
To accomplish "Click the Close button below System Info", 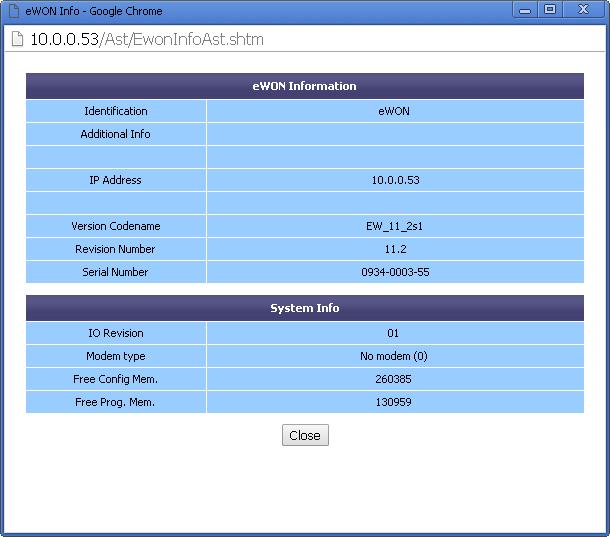I will point(305,435).
